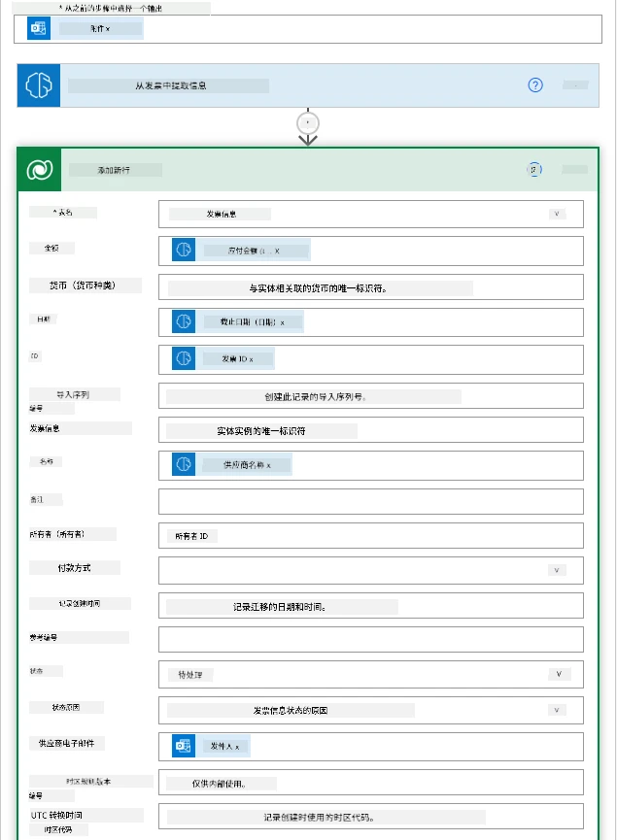
Task: Click the Dataverse icon of 添加新行
Action: 39,170
